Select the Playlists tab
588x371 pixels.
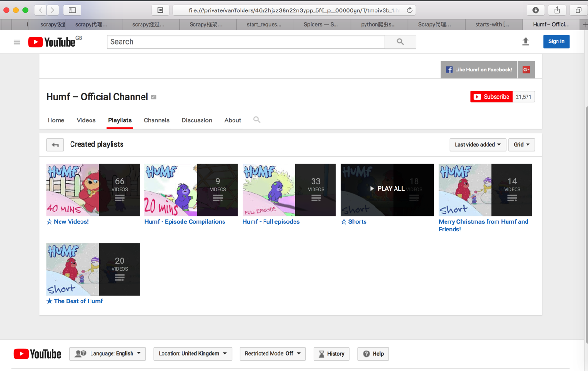click(120, 120)
